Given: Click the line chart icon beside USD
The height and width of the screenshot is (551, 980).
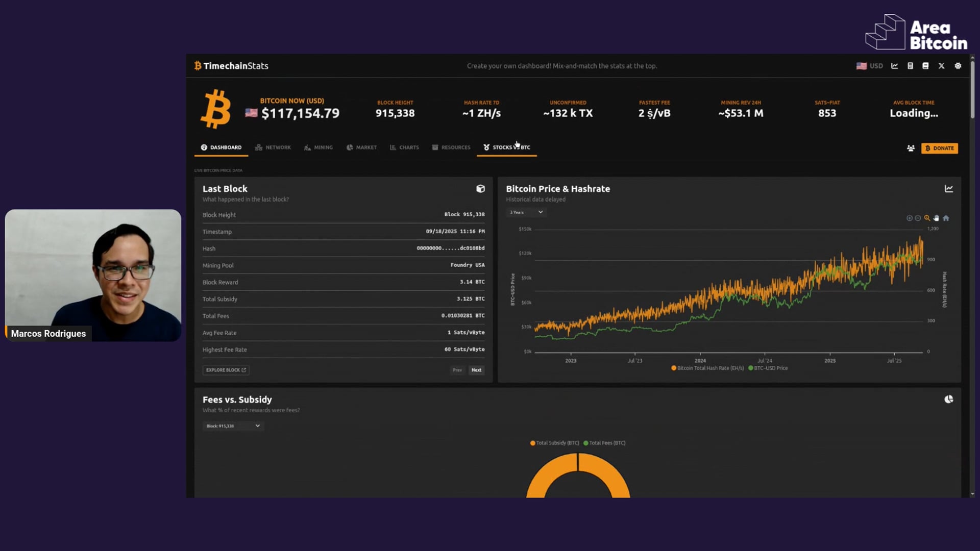Looking at the screenshot, I should pyautogui.click(x=894, y=66).
